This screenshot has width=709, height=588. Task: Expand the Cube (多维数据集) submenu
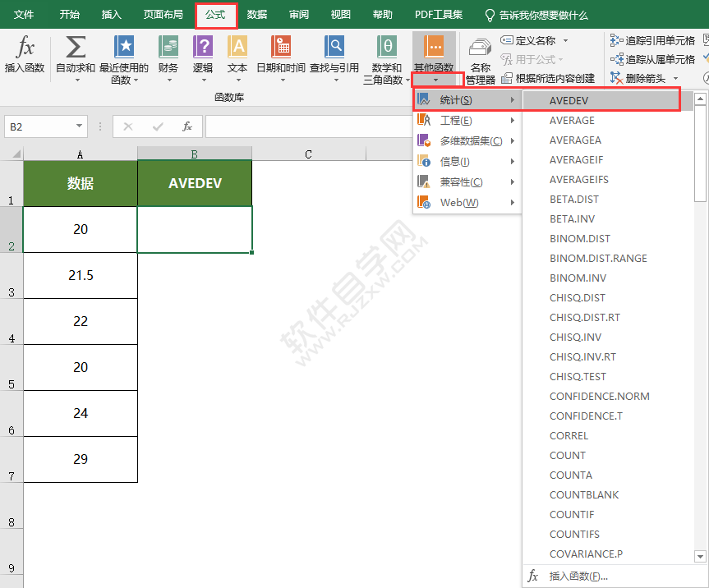(x=467, y=141)
